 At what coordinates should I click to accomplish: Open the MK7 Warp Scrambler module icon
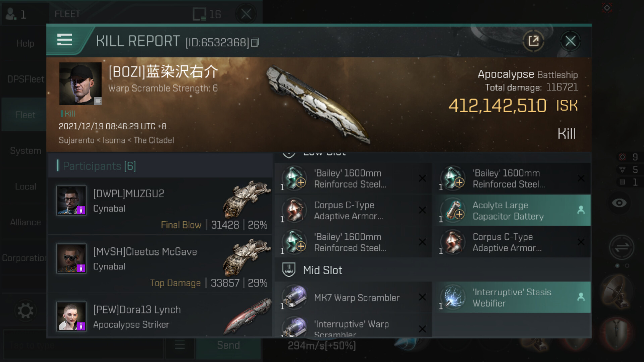pyautogui.click(x=294, y=297)
